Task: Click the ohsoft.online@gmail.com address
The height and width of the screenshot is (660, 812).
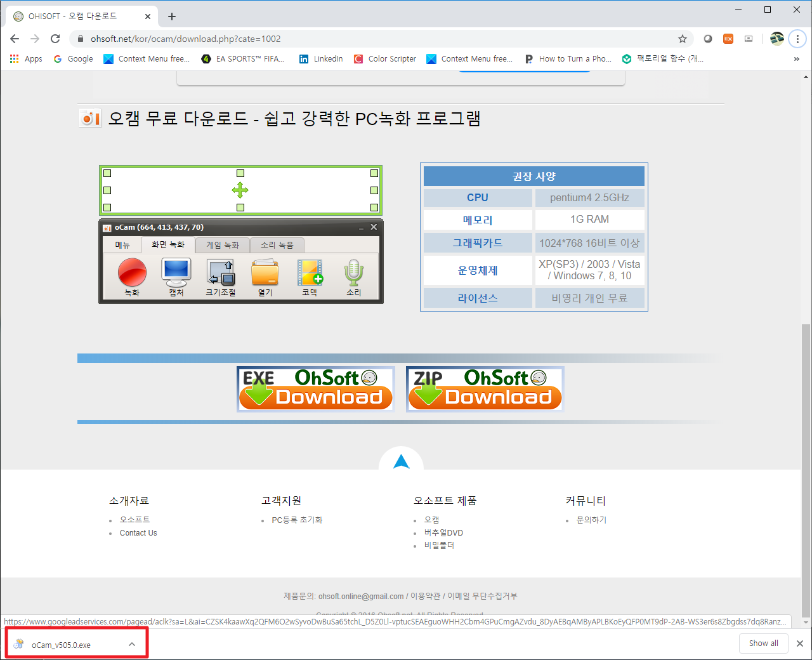Action: [x=361, y=597]
